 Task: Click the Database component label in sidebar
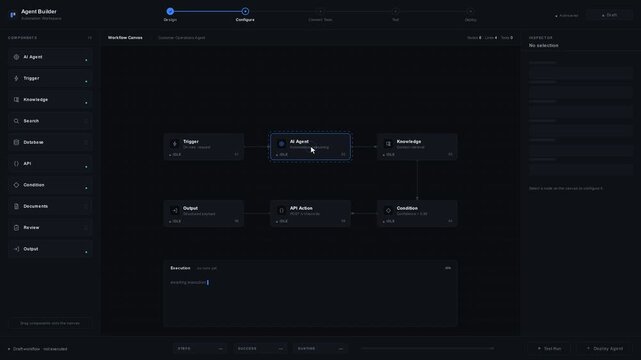34,142
